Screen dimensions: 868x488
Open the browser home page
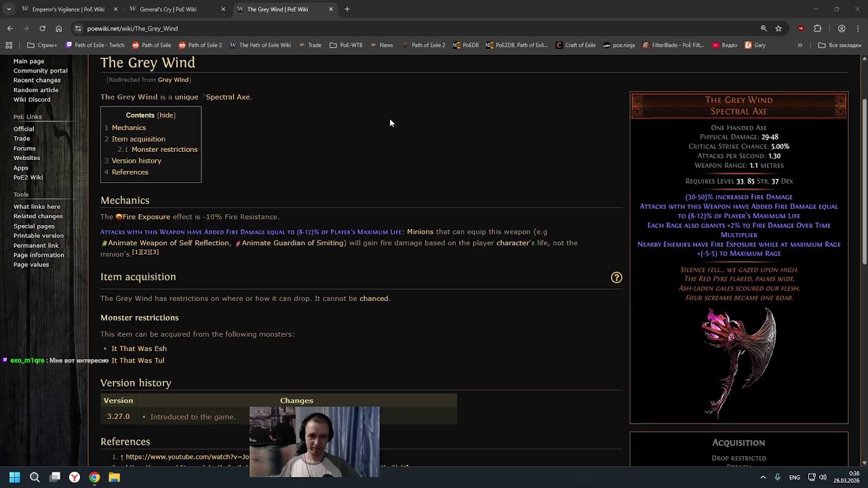click(58, 28)
